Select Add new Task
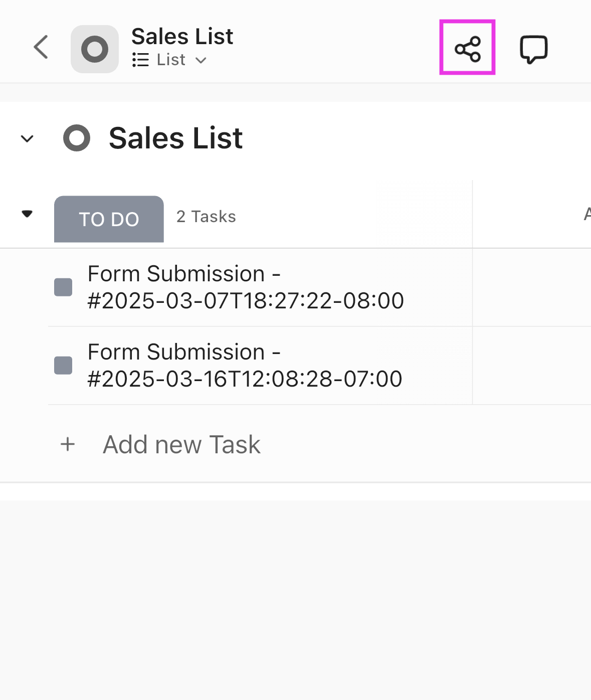The image size is (591, 700). pyautogui.click(x=181, y=444)
